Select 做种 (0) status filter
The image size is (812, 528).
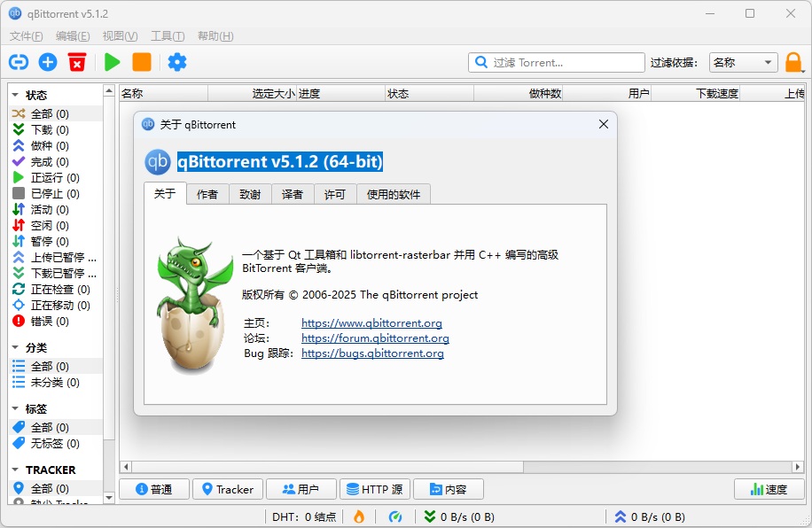[x=50, y=145]
